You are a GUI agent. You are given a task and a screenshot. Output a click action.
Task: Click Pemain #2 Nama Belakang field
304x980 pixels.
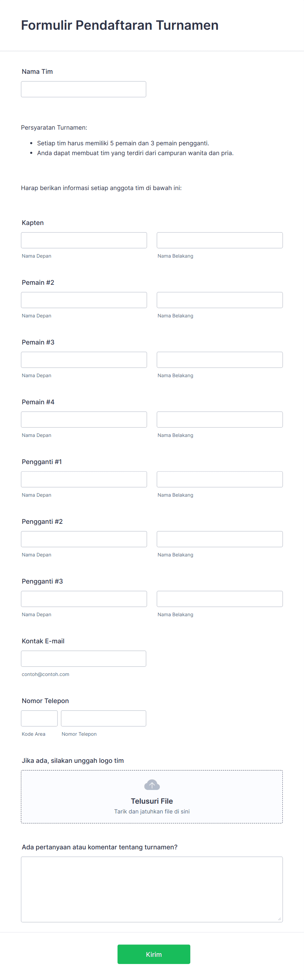(219, 299)
